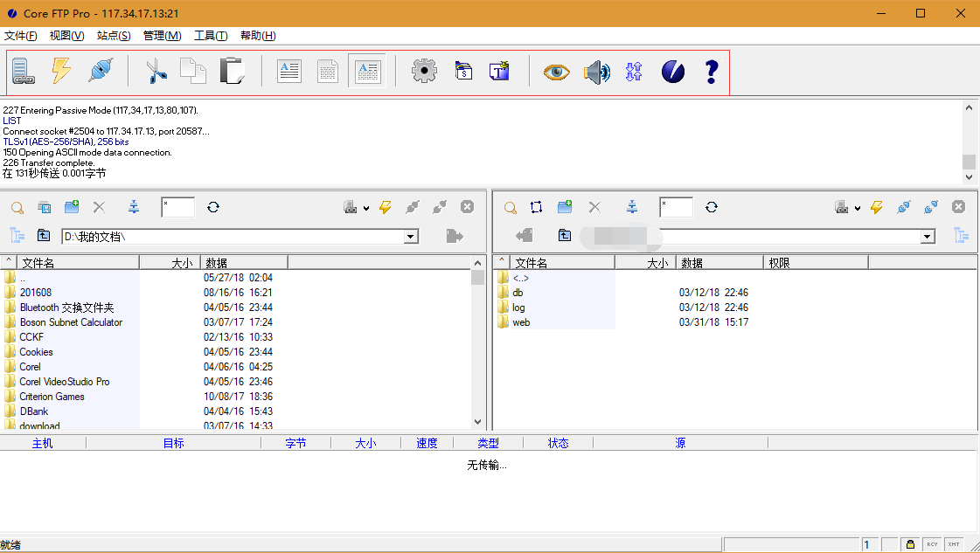Open the settings gear icon
The image size is (980, 553).
coord(424,72)
